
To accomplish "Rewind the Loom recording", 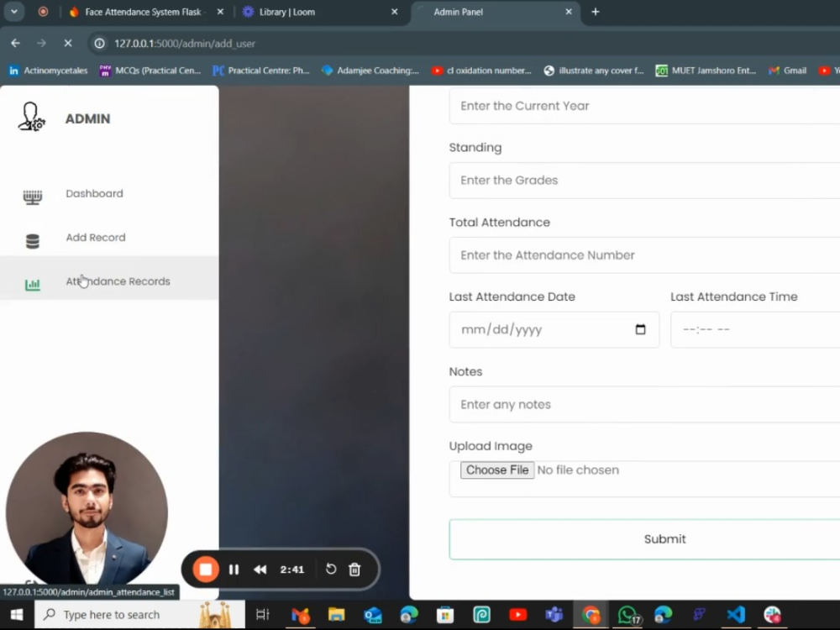I will (260, 569).
